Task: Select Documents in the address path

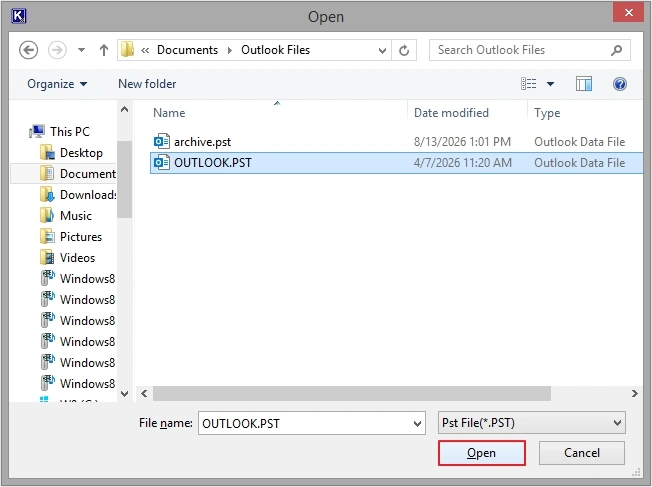Action: coord(187,50)
